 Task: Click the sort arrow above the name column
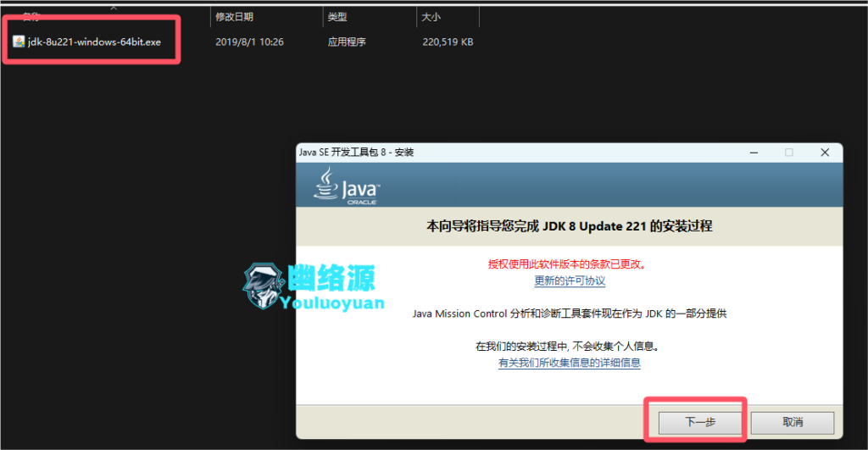point(114,8)
